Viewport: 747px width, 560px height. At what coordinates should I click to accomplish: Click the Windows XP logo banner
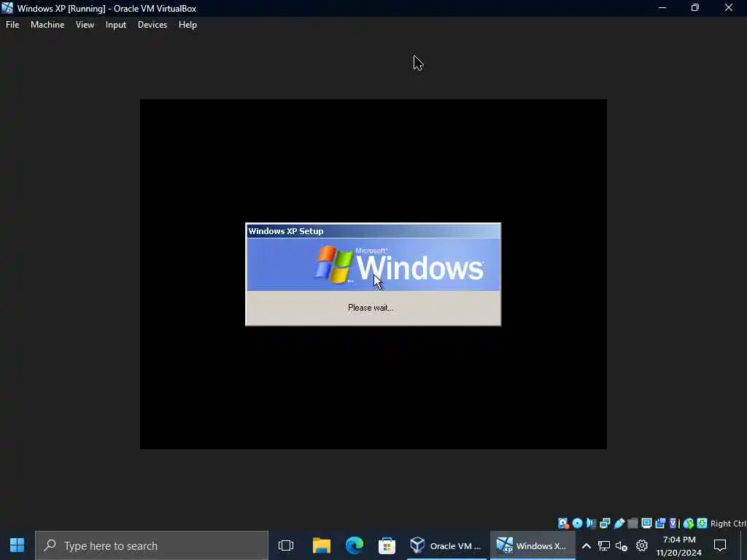click(373, 264)
